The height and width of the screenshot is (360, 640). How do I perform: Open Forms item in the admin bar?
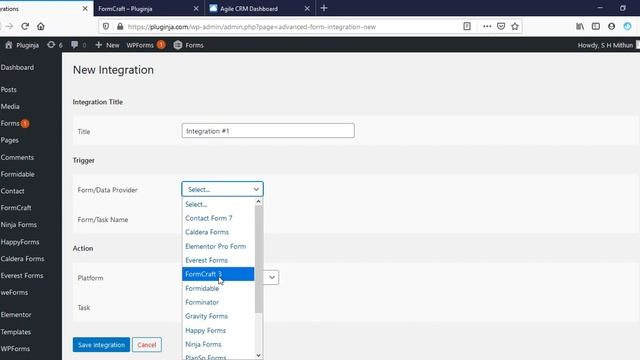tap(189, 45)
